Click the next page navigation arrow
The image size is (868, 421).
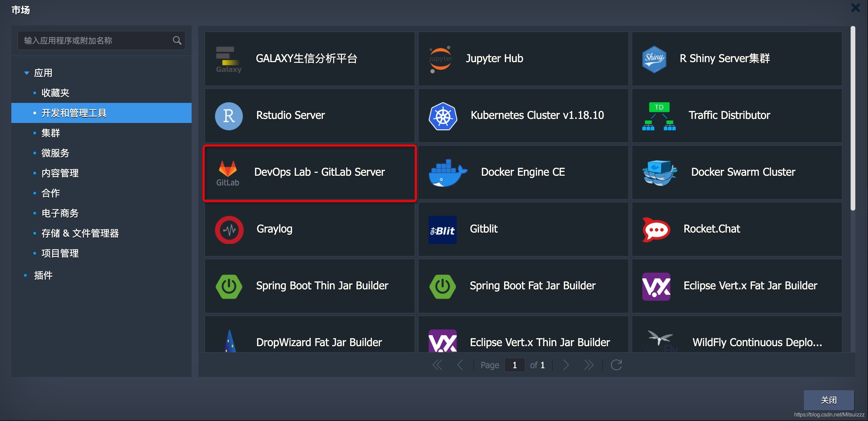point(566,365)
